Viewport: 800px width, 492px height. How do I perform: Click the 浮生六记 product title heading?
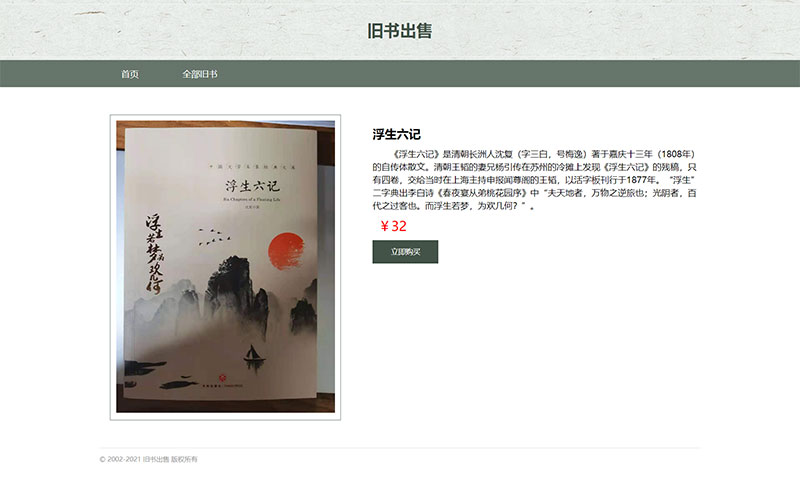[x=396, y=134]
